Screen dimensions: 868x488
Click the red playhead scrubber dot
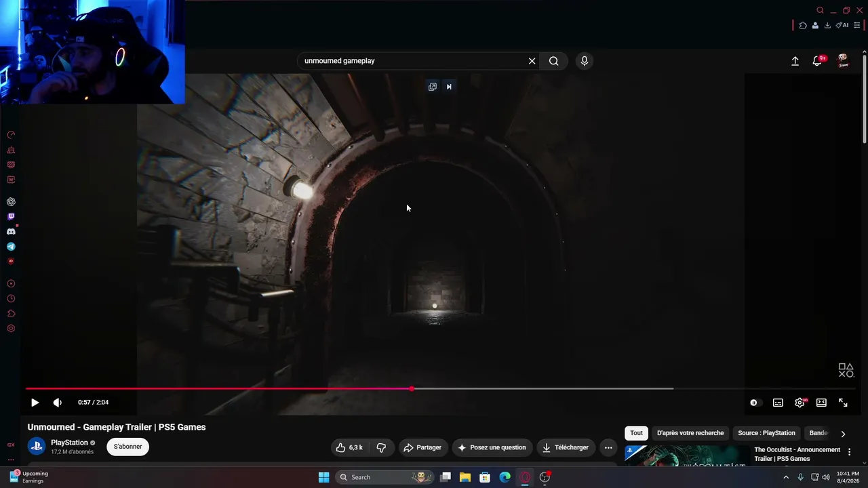point(412,388)
